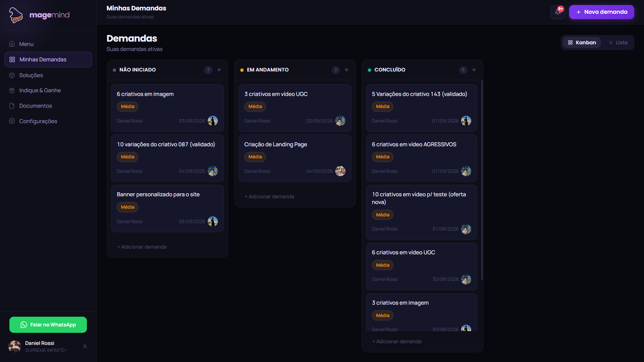
Task: Click the 05/09/2026 date text
Action: (x=192, y=221)
